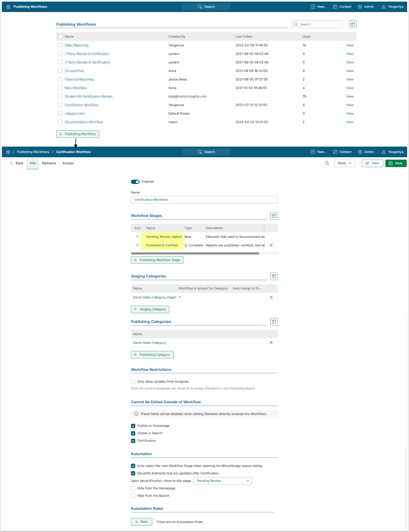
Task: Switch to the Access tab
Action: click(x=68, y=163)
